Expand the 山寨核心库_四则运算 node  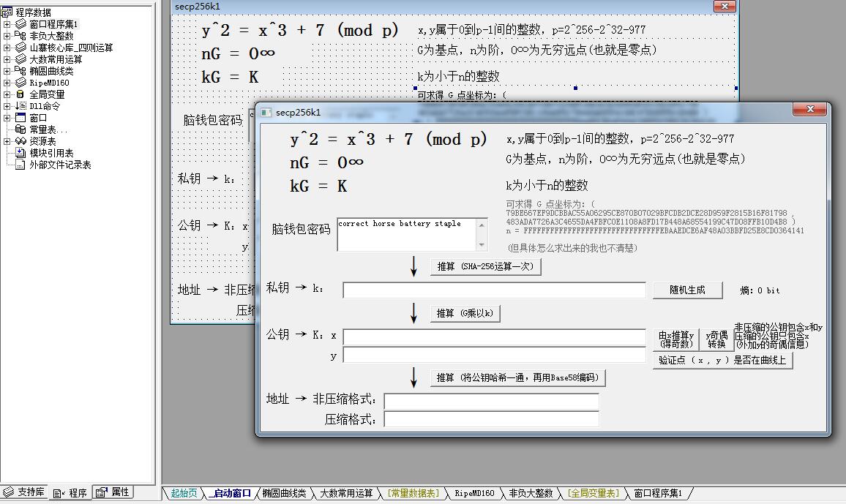7,48
